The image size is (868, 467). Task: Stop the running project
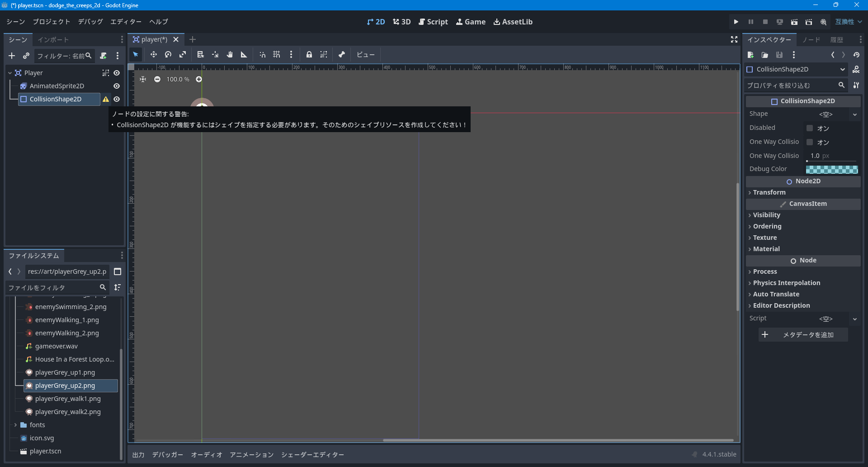765,22
